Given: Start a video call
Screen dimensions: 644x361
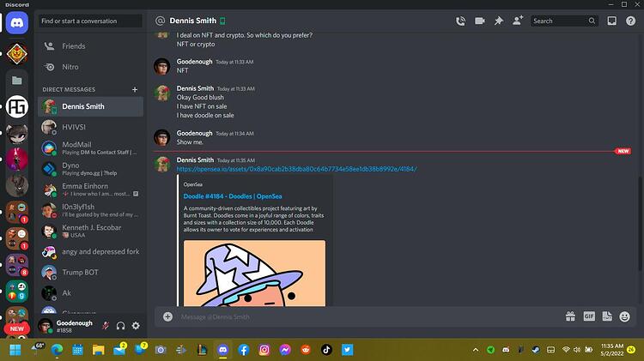Looking at the screenshot, I should click(x=480, y=21).
